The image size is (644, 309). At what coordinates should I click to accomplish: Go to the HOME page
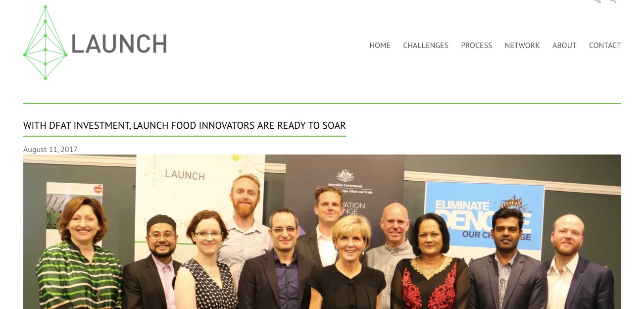point(380,46)
